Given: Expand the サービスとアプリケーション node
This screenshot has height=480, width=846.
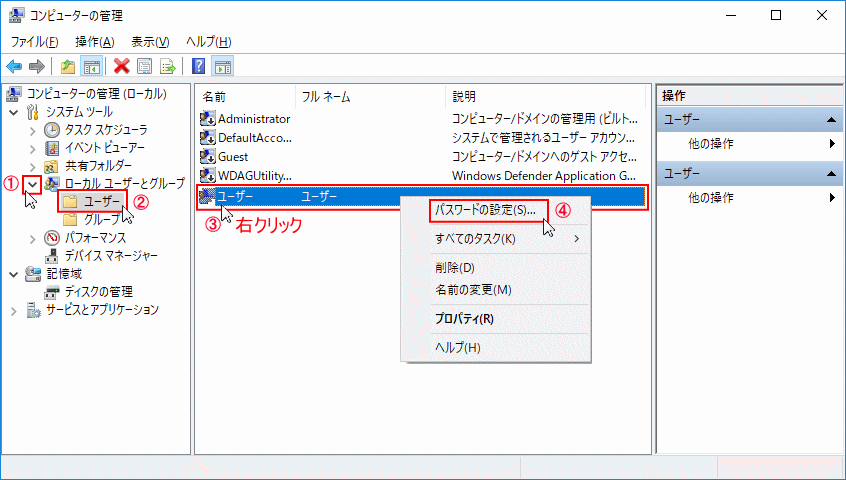Looking at the screenshot, I should pyautogui.click(x=14, y=311).
